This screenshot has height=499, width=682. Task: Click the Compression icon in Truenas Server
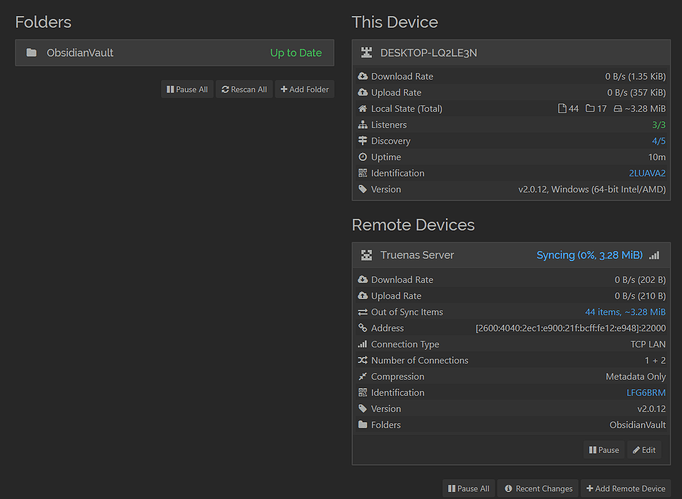click(x=362, y=377)
